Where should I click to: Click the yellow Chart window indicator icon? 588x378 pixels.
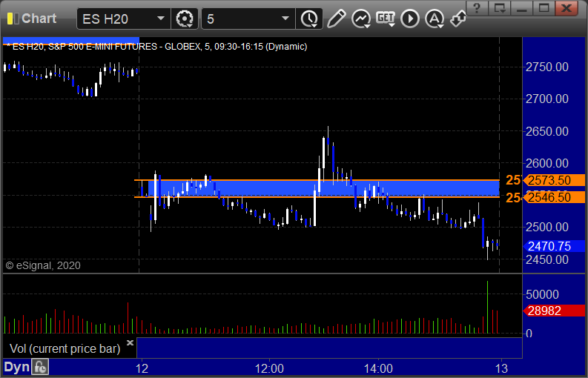click(x=13, y=19)
